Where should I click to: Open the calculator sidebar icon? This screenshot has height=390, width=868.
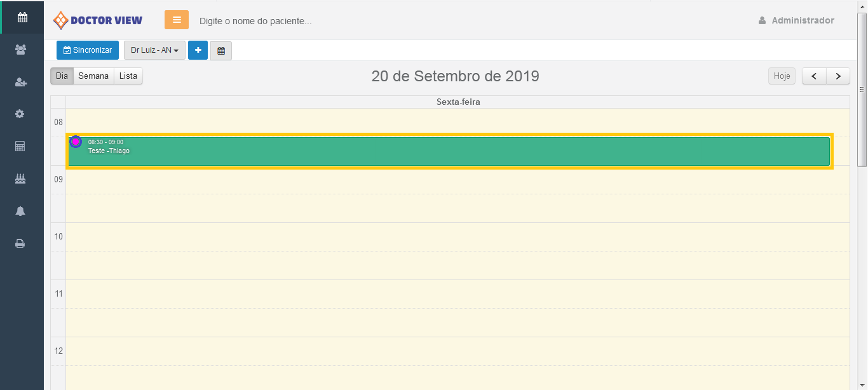20,147
